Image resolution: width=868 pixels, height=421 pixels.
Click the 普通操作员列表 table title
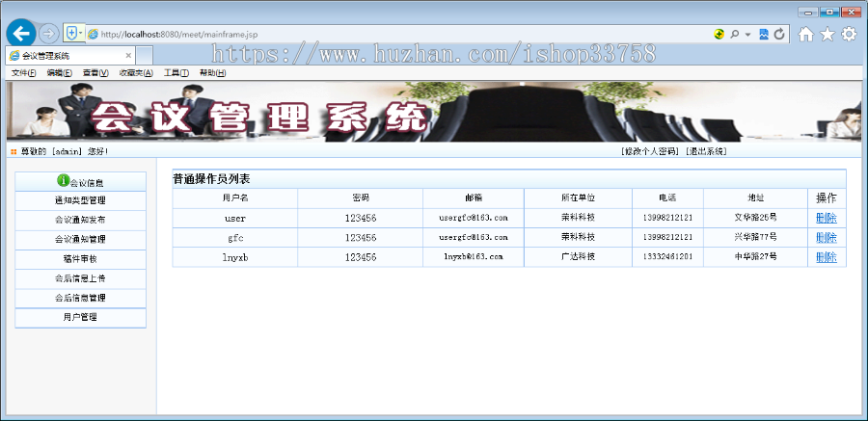point(211,179)
